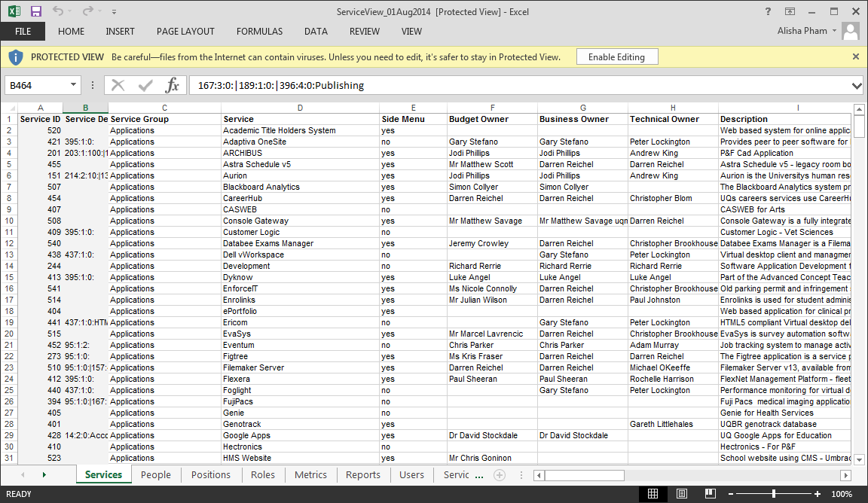Click the Enter checkmark formula bar icon
This screenshot has height=503, width=868.
click(x=145, y=85)
